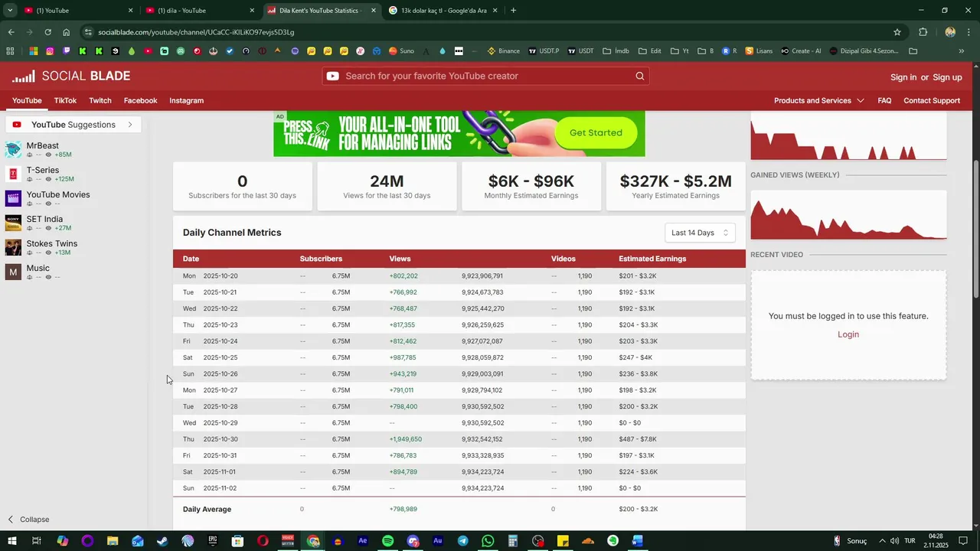
Task: Reload the page with the refresh icon
Action: point(47,32)
